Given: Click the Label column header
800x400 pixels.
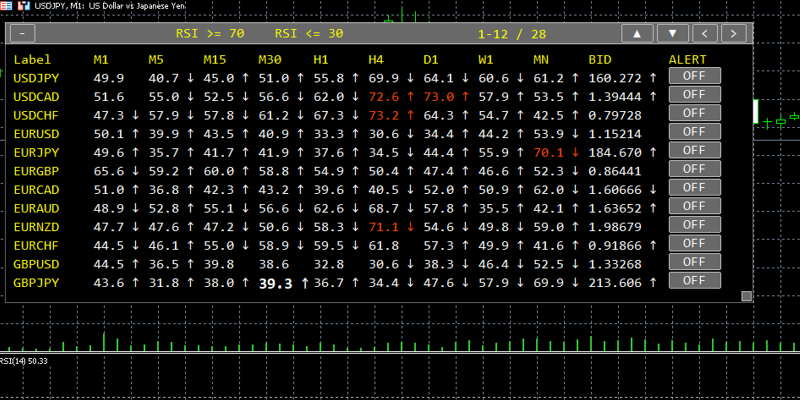Looking at the screenshot, I should [32, 60].
